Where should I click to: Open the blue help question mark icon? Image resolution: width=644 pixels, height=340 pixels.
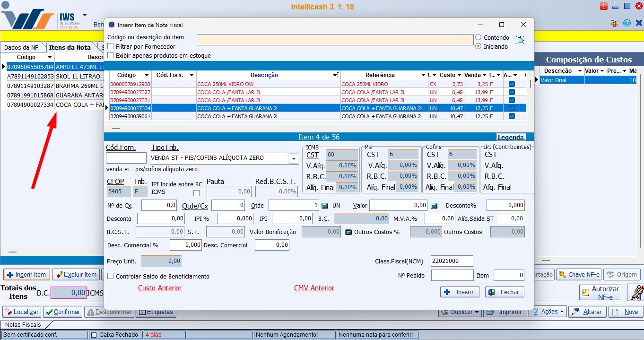click(x=627, y=23)
